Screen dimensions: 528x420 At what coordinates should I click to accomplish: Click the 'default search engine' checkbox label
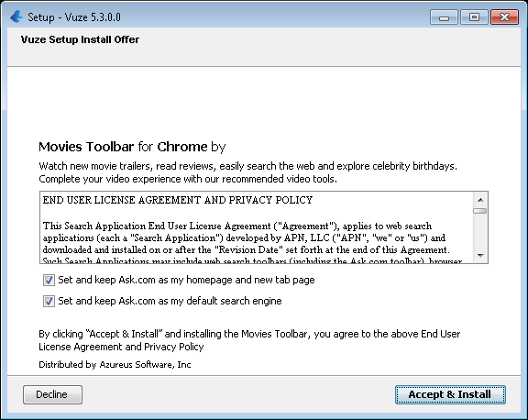point(170,301)
